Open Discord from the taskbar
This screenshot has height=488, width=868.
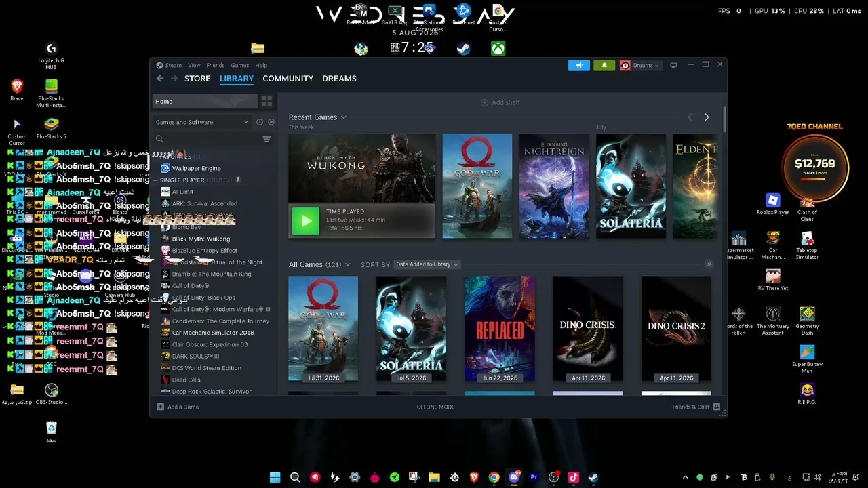(514, 477)
